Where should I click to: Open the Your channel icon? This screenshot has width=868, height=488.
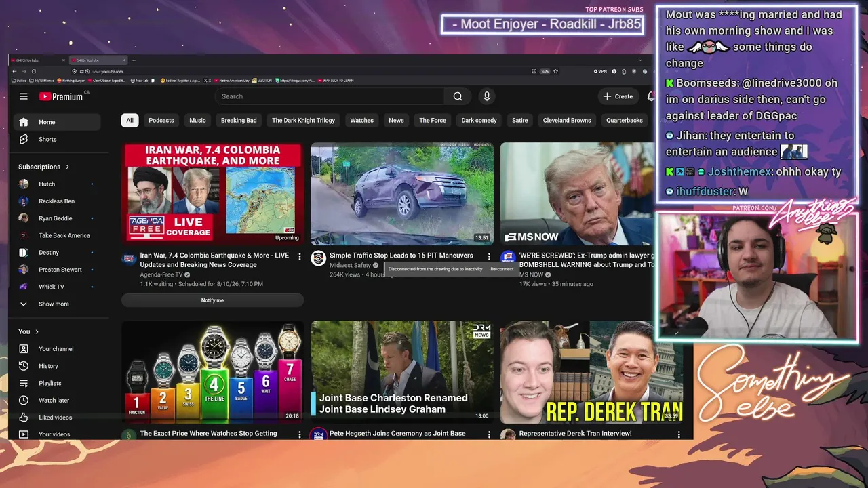[x=24, y=348]
